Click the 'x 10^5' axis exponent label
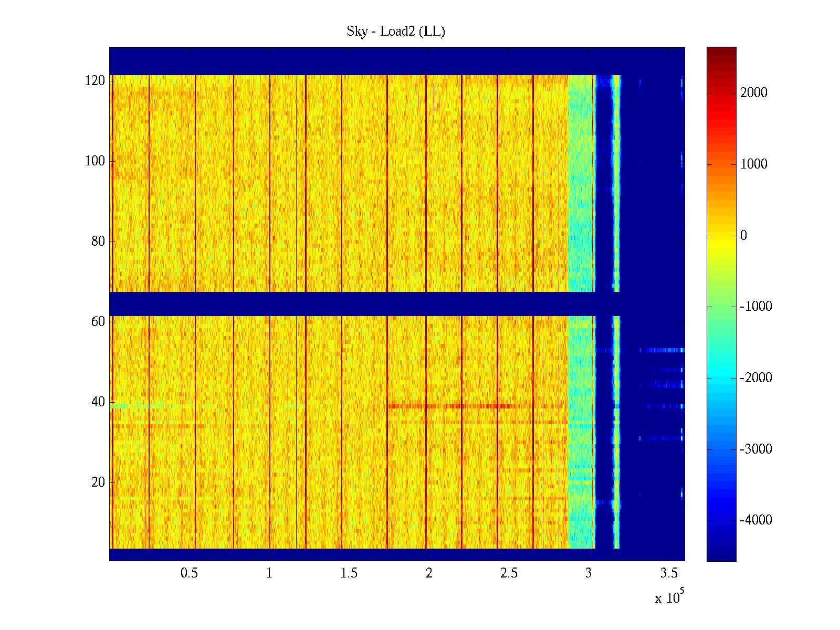 point(669,597)
